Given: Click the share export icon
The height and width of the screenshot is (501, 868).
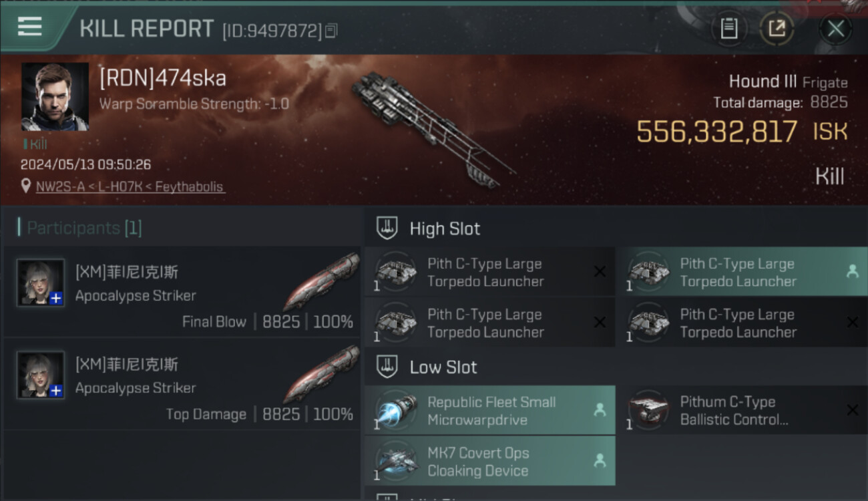Looking at the screenshot, I should click(x=777, y=29).
